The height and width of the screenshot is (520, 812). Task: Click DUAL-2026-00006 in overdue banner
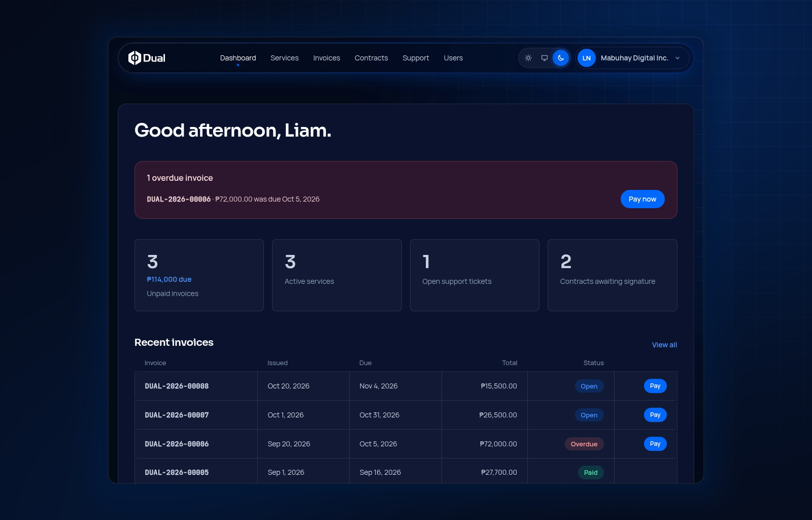pos(179,199)
